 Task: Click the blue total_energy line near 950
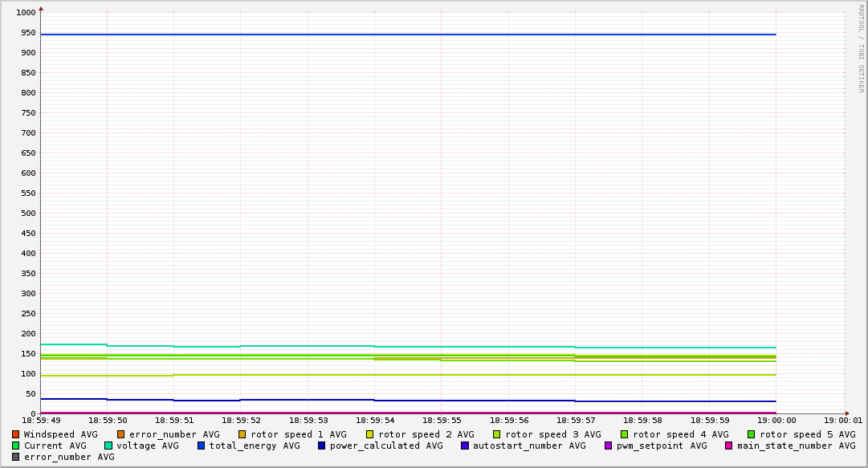(x=401, y=35)
